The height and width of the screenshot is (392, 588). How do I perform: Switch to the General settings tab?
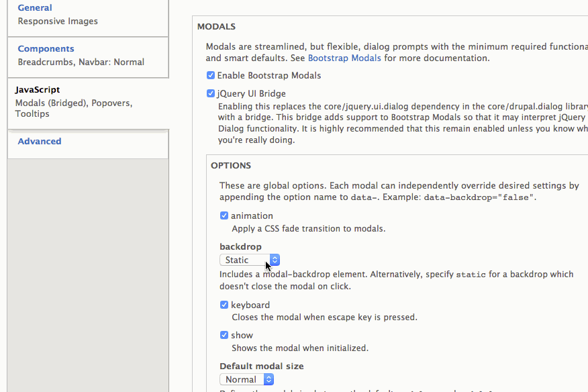point(34,7)
